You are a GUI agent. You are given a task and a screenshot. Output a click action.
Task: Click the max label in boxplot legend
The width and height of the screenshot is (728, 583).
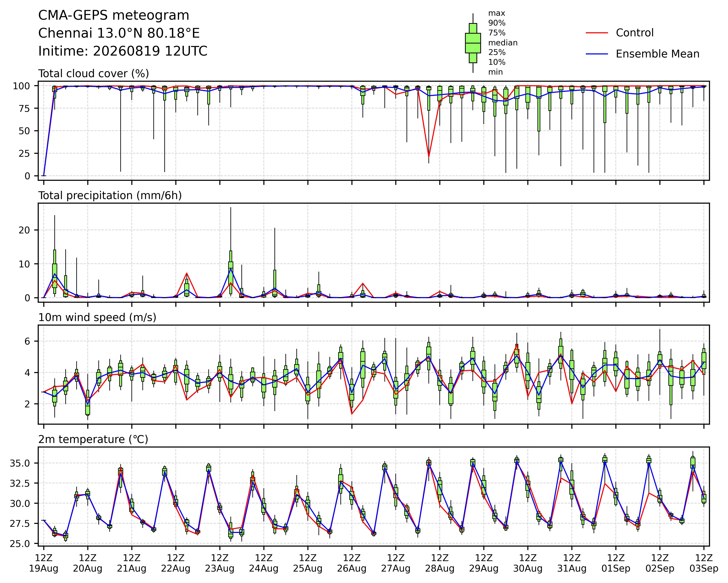(x=497, y=13)
